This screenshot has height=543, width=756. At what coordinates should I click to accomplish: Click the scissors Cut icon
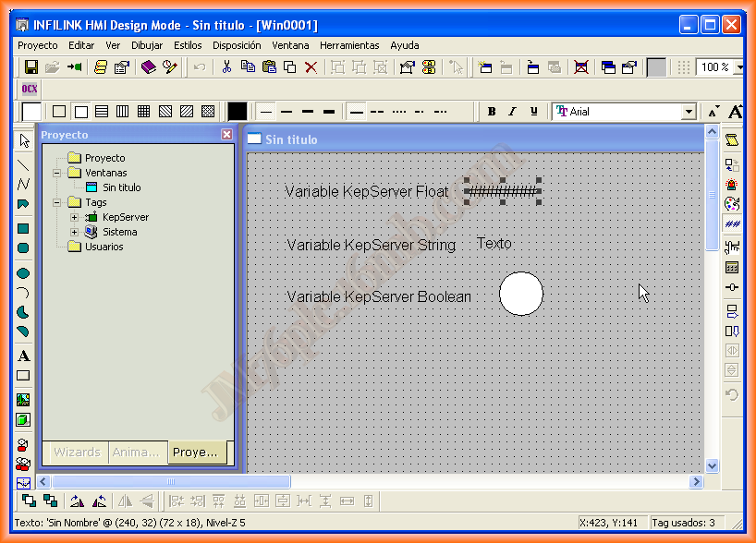[226, 67]
